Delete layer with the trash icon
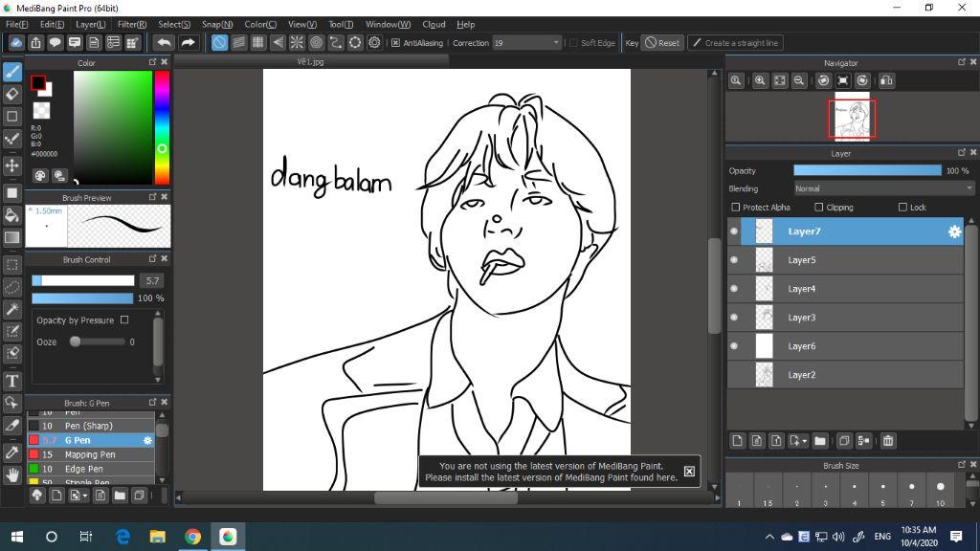The width and height of the screenshot is (980, 551). point(887,441)
